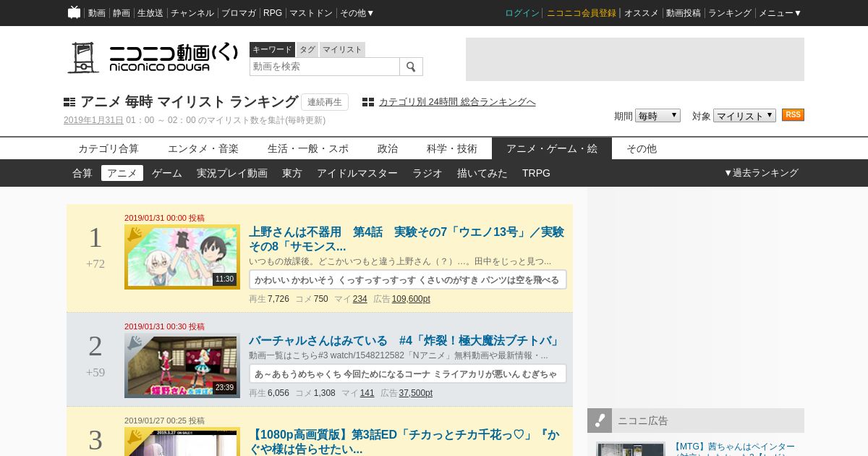Open thumbnail of 上野さんは不器用 第4話 video

tap(182, 257)
